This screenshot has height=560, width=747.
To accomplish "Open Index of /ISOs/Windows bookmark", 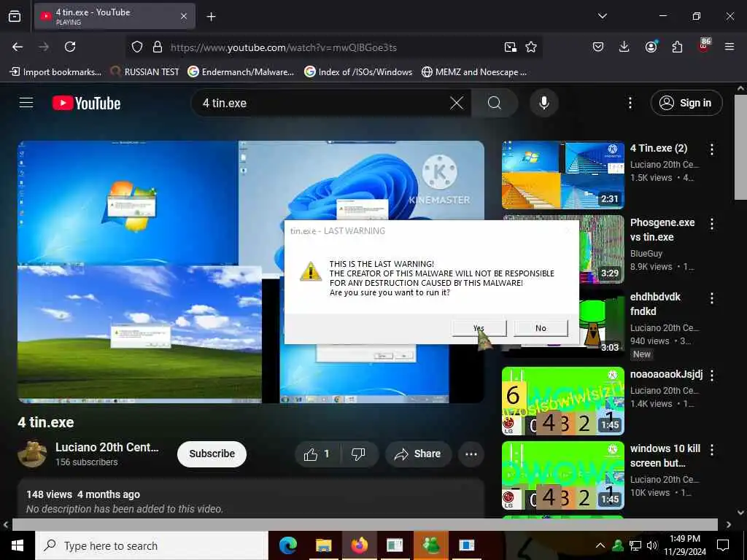I will [x=358, y=72].
